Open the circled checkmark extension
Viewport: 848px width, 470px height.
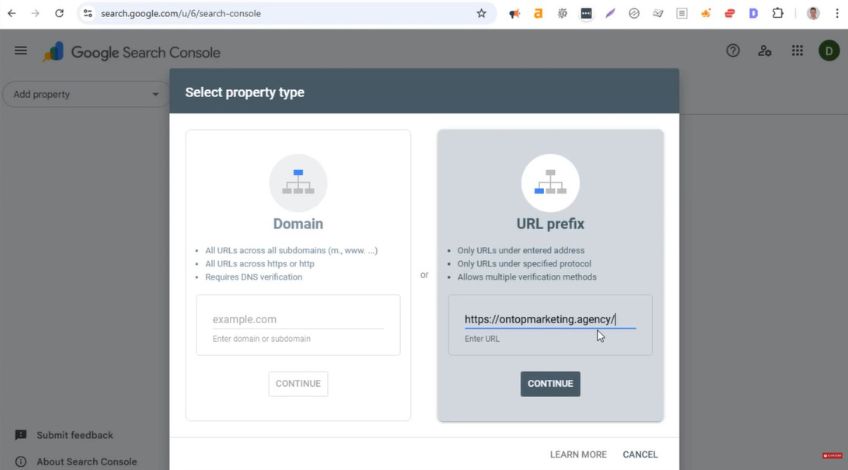click(x=634, y=14)
